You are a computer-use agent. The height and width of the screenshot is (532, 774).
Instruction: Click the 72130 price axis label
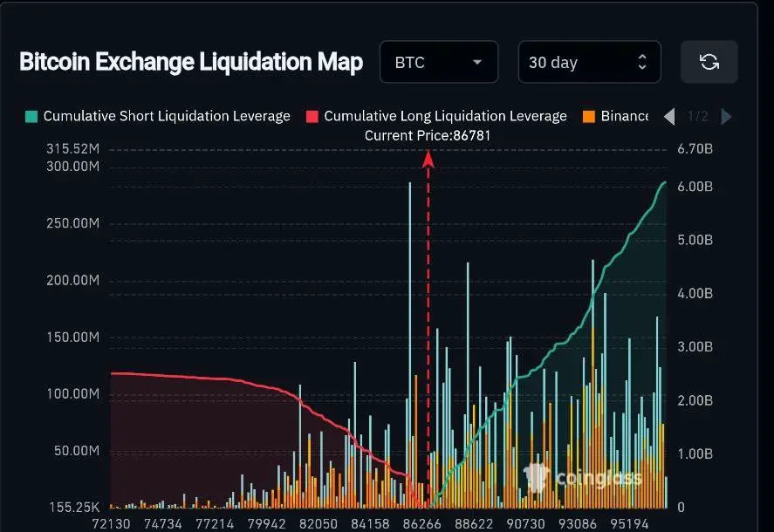111,523
